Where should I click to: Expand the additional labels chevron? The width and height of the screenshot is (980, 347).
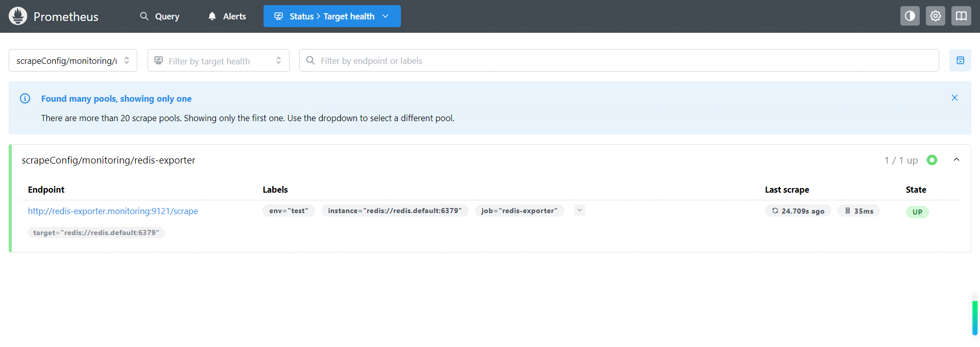click(579, 210)
